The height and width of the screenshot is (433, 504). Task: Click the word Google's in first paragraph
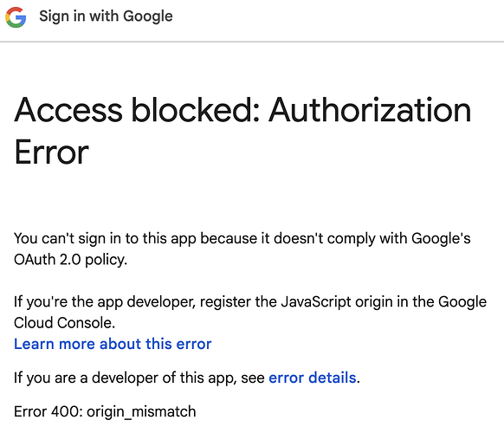click(x=441, y=238)
